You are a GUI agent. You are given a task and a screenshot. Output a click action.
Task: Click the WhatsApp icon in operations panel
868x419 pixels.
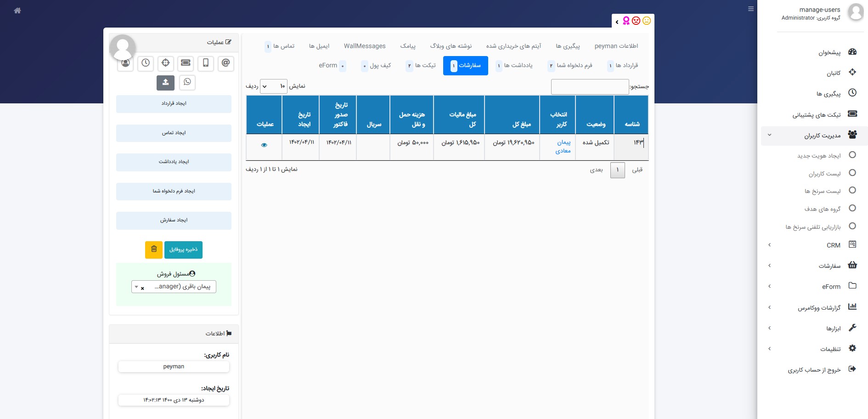click(187, 82)
